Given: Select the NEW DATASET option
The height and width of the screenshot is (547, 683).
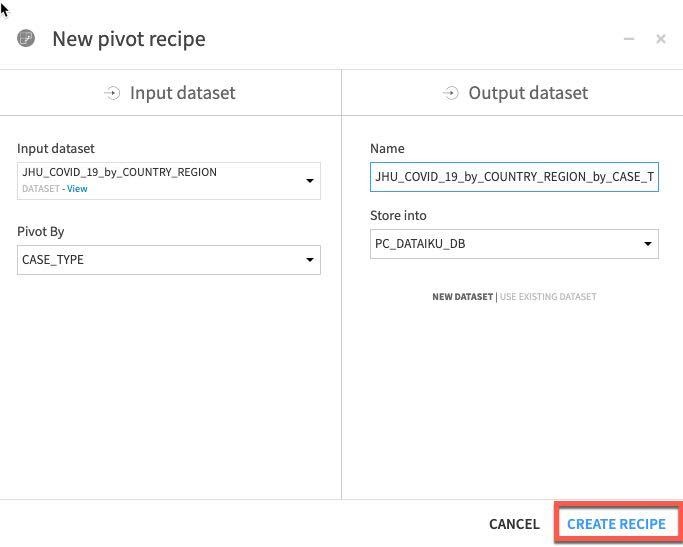Looking at the screenshot, I should [x=462, y=297].
